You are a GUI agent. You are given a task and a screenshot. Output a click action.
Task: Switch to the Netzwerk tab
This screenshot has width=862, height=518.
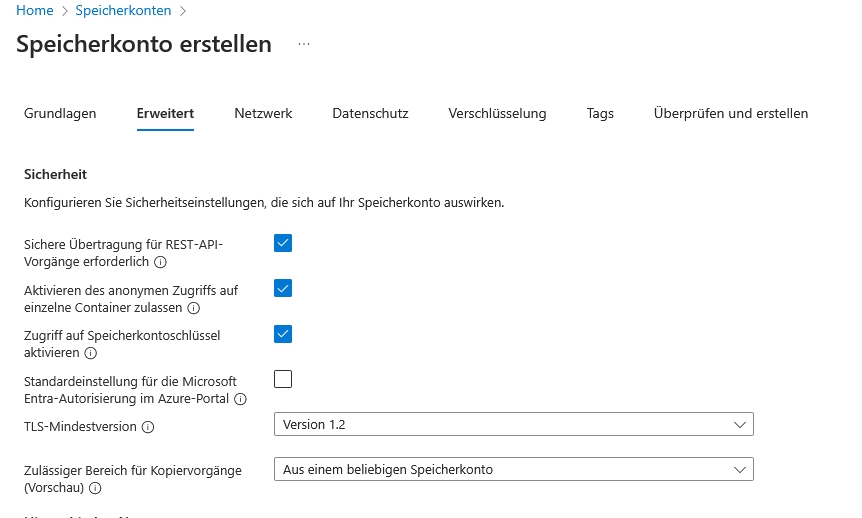pos(263,114)
